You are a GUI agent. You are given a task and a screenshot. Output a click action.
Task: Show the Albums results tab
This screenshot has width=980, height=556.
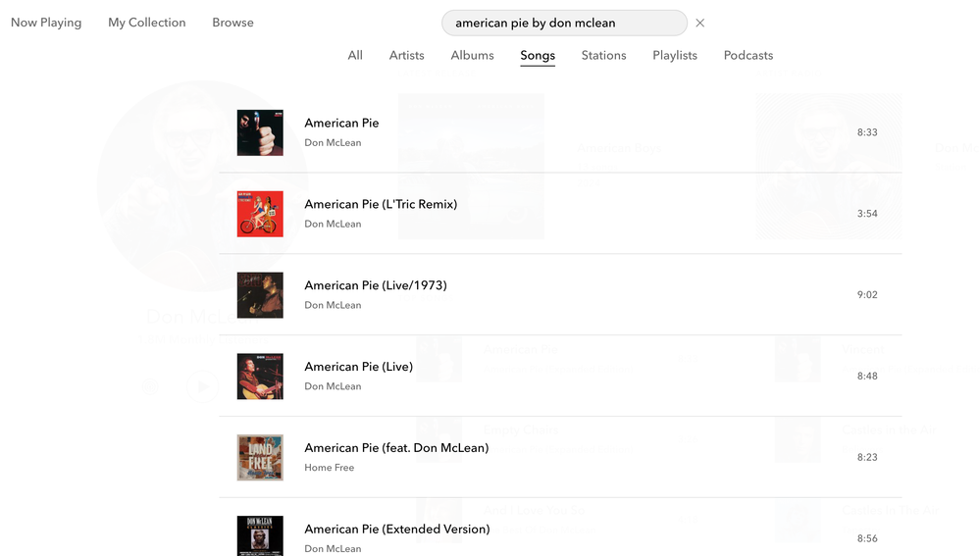[x=472, y=56]
